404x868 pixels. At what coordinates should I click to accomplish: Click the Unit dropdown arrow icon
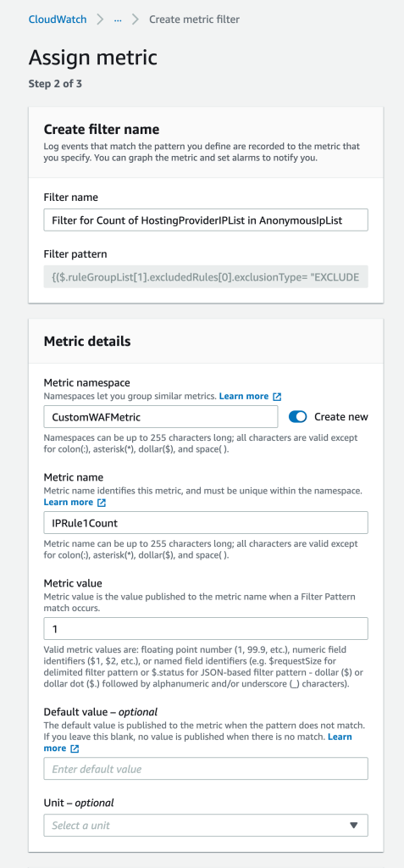(x=354, y=826)
